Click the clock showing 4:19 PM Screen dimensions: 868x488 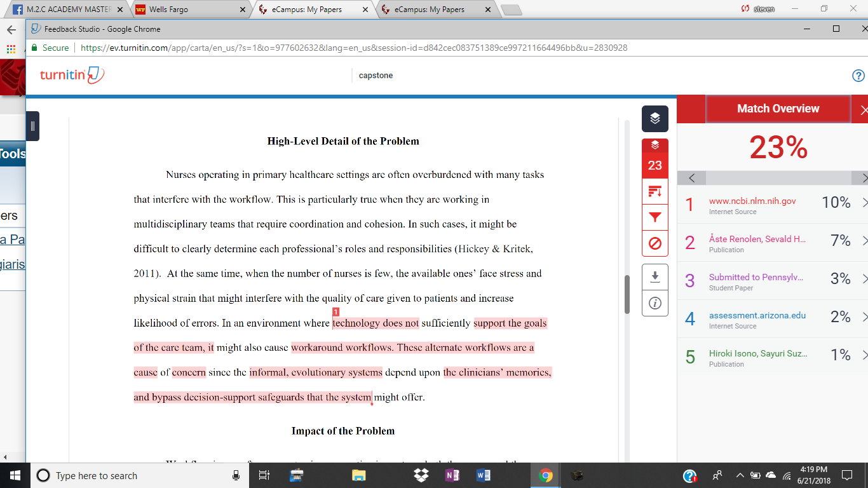[x=814, y=470]
